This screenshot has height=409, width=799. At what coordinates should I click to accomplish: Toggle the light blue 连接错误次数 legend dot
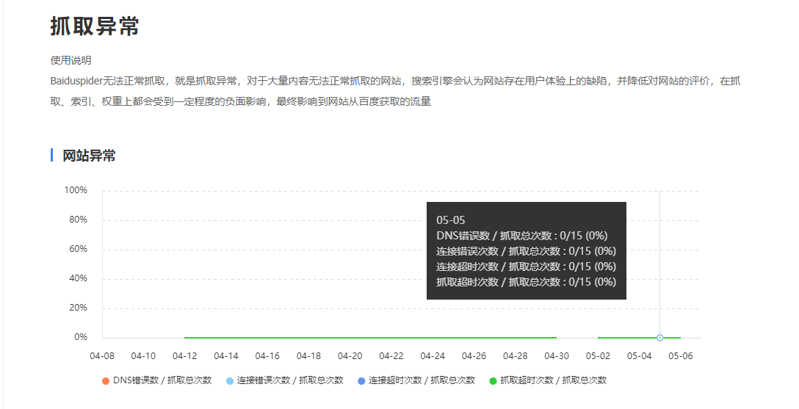point(230,381)
